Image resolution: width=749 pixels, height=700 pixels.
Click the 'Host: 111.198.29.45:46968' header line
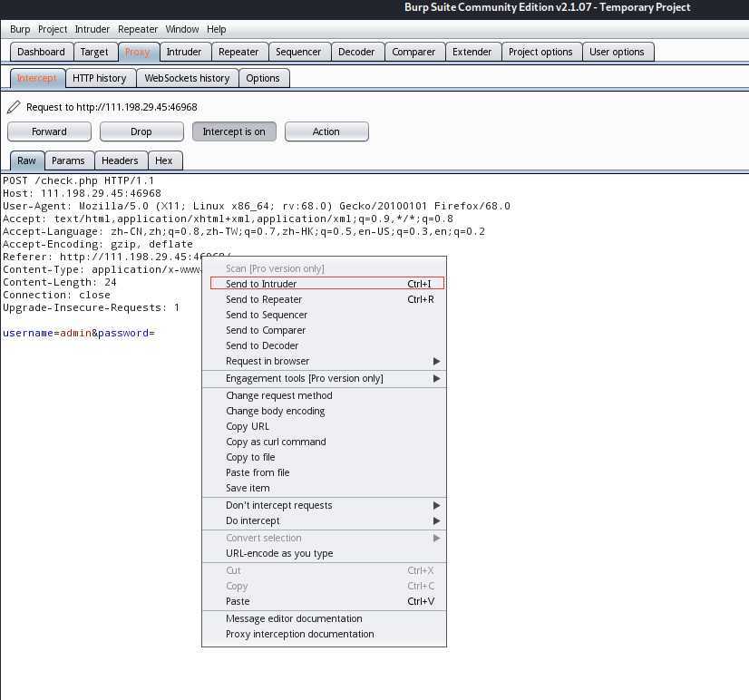click(x=82, y=193)
